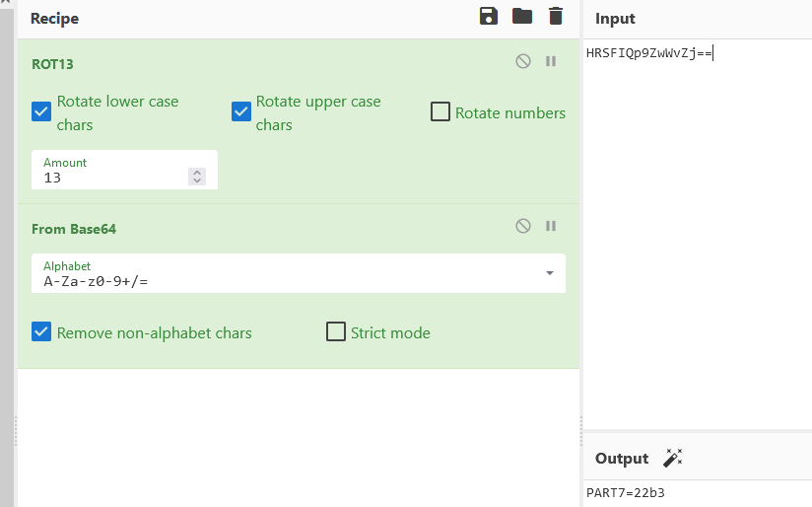812x507 pixels.
Task: Click the PART7=22b3 output text
Action: click(x=625, y=493)
